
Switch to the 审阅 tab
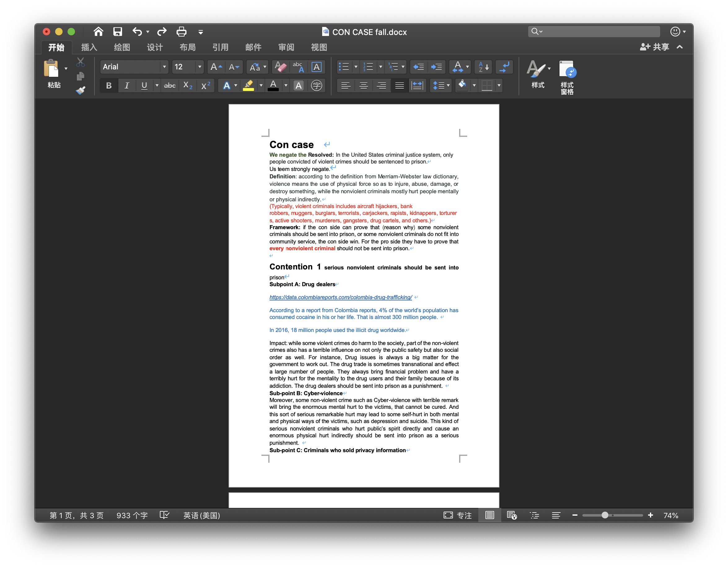tap(286, 47)
